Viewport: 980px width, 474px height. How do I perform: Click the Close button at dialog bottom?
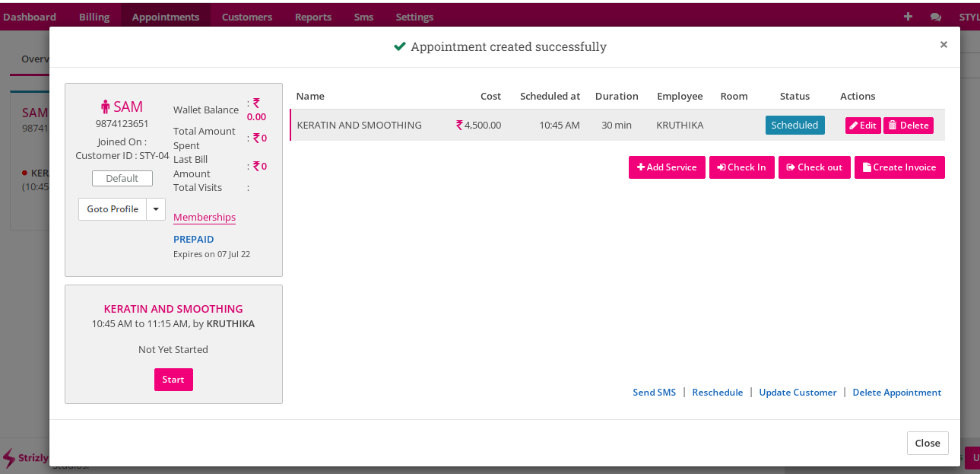point(928,443)
